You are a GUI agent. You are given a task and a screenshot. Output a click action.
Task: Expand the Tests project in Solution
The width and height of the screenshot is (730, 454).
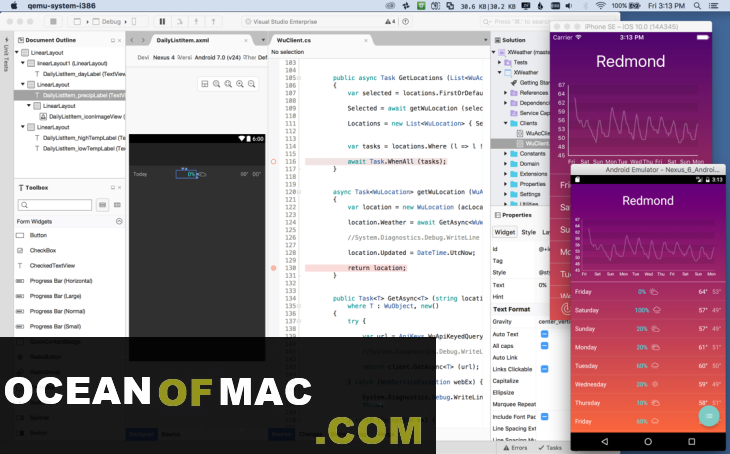[x=500, y=62]
